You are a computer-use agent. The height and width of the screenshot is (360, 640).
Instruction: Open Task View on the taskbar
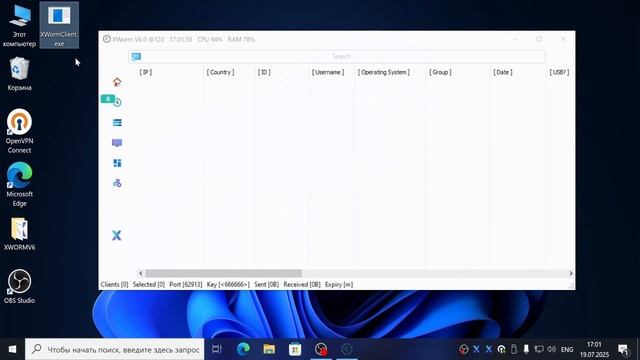pyautogui.click(x=217, y=349)
